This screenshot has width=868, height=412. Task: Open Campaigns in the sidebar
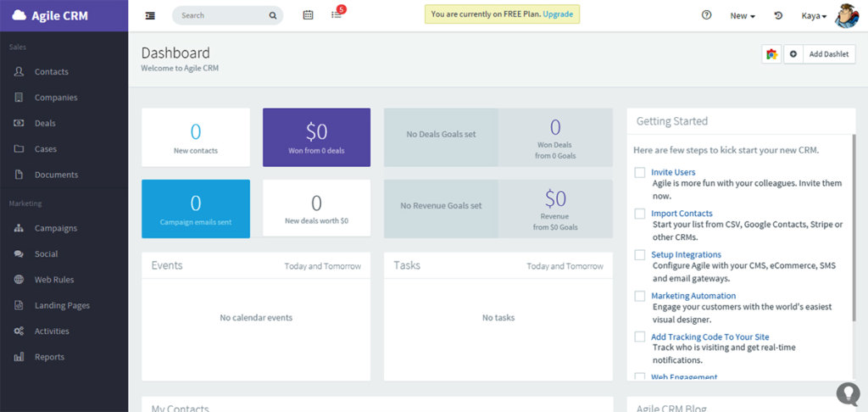point(55,228)
